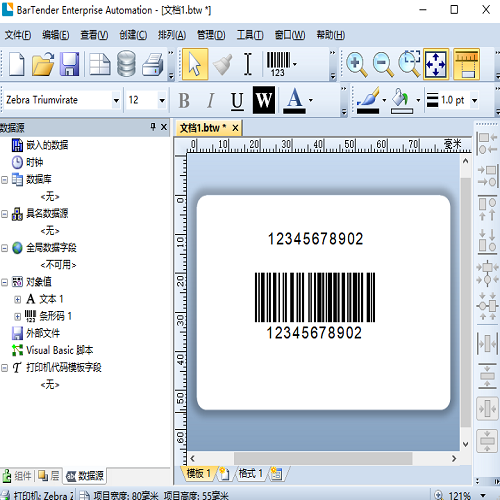Collapse the 具名数据源 tree node
This screenshot has height=500, width=500.
(4, 214)
